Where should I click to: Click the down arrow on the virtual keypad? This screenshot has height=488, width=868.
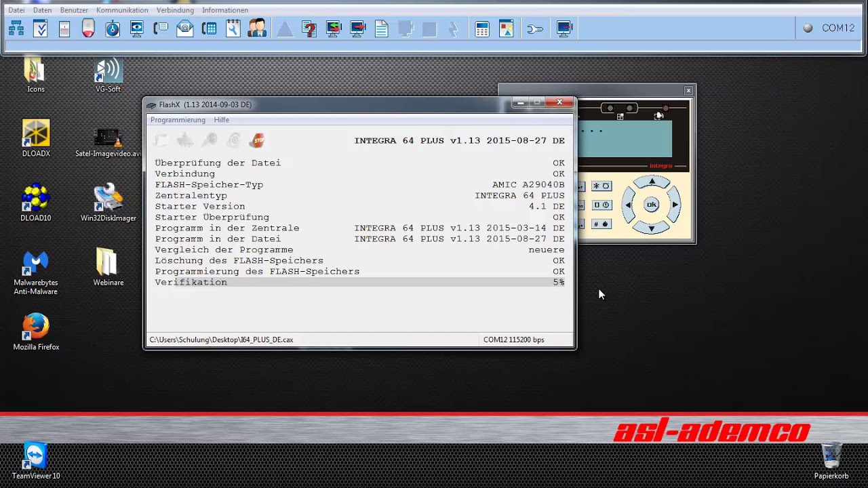coord(652,228)
